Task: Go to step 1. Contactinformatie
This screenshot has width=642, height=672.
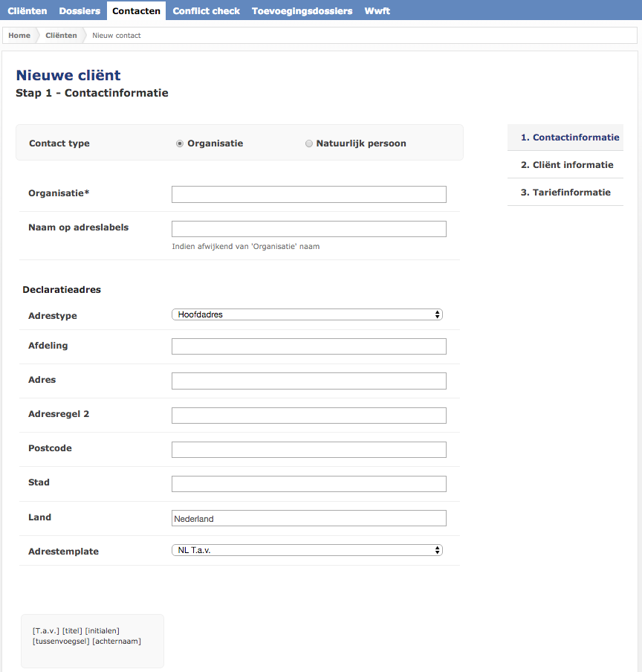Action: coord(565,138)
